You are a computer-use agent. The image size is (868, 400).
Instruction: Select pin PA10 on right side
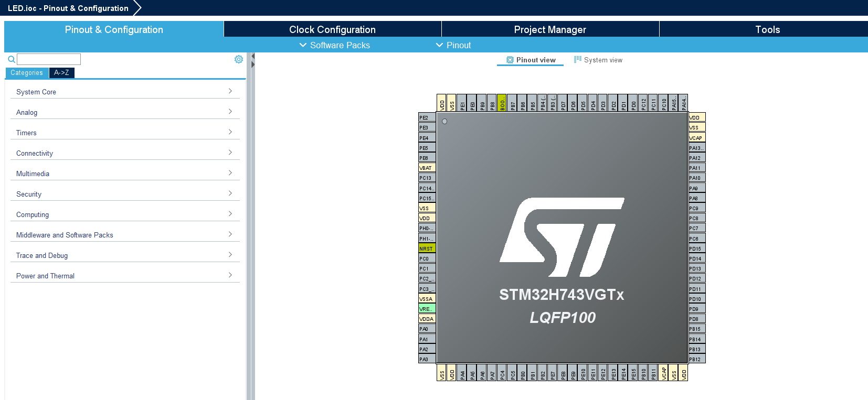pyautogui.click(x=697, y=178)
